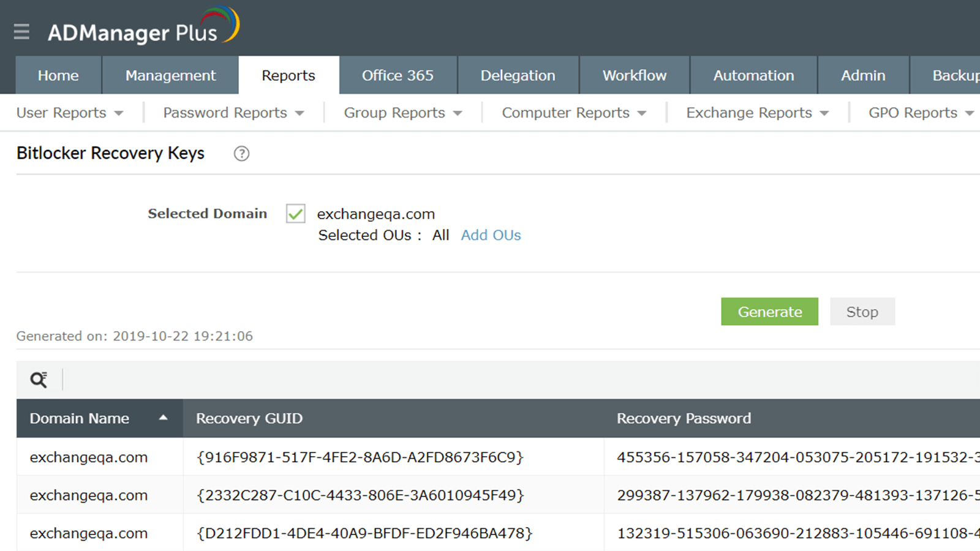The height and width of the screenshot is (551, 980).
Task: Sort by Domain Name arrow
Action: coord(163,418)
